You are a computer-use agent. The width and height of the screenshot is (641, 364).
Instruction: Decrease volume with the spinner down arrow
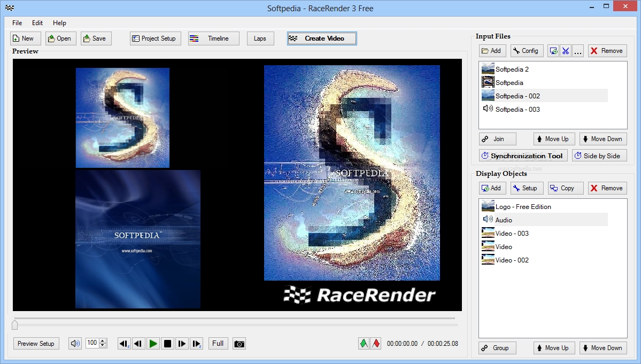(x=103, y=346)
